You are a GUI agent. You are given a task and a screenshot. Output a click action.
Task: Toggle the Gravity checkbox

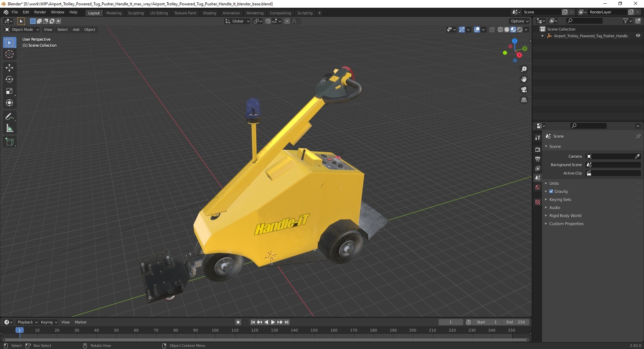[551, 191]
